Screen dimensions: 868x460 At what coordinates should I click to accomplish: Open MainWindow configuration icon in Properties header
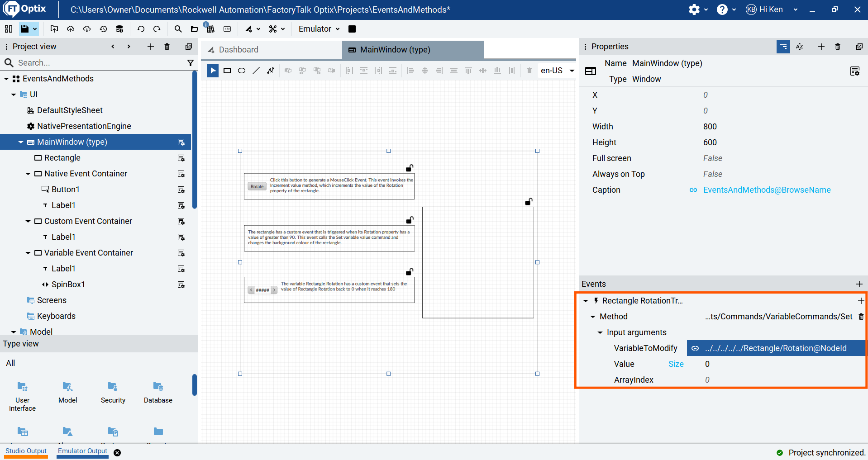tap(855, 71)
